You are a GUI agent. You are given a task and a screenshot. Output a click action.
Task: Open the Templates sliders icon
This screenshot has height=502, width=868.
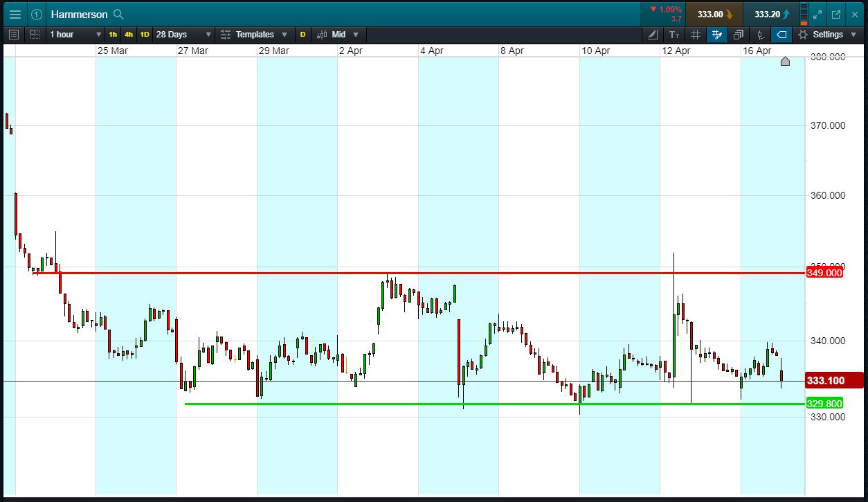[x=225, y=34]
